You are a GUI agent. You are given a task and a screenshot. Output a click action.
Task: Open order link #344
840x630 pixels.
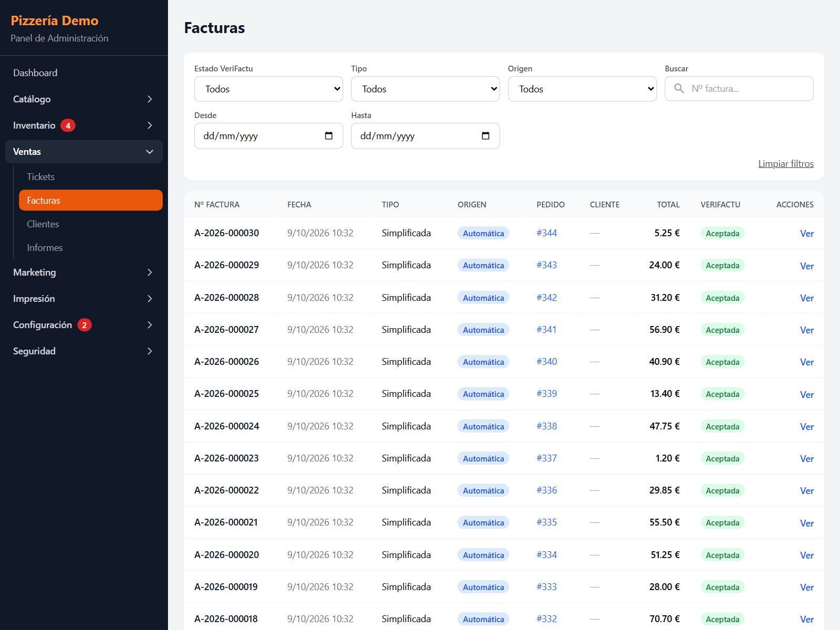coord(547,233)
